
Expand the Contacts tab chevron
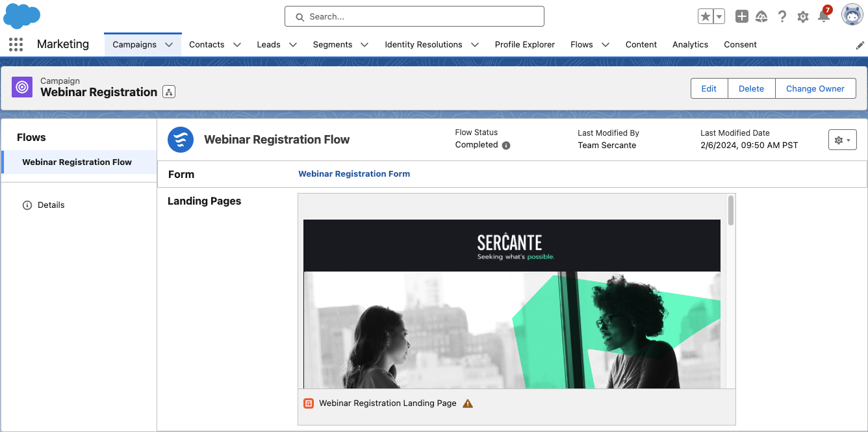point(237,45)
